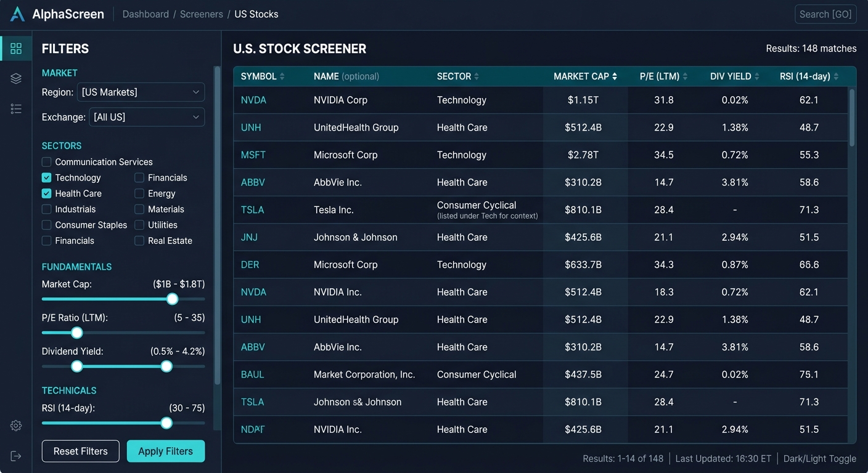Viewport: 868px width, 473px height.
Task: Select the $1.15T market cap cell
Action: (x=583, y=100)
